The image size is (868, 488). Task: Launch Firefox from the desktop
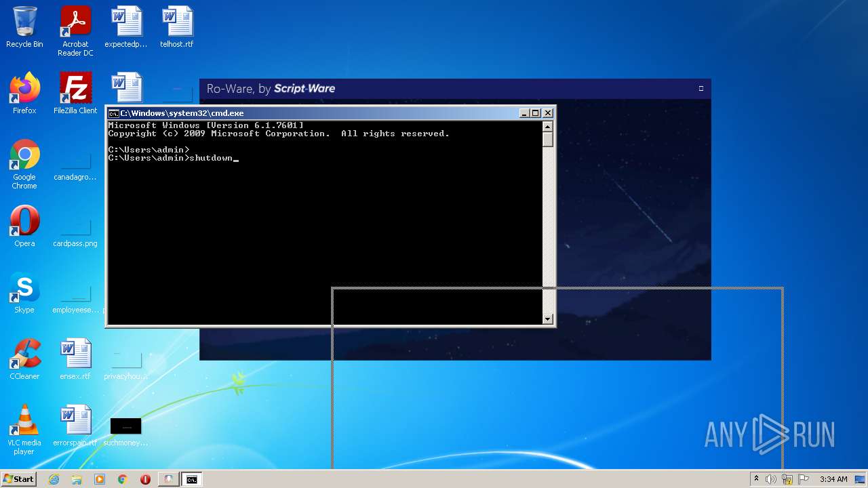(24, 94)
